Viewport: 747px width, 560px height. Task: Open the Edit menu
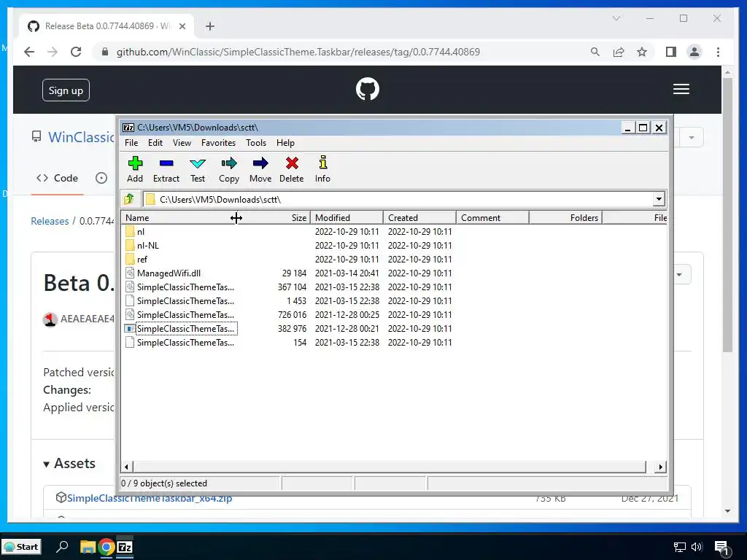click(x=155, y=143)
